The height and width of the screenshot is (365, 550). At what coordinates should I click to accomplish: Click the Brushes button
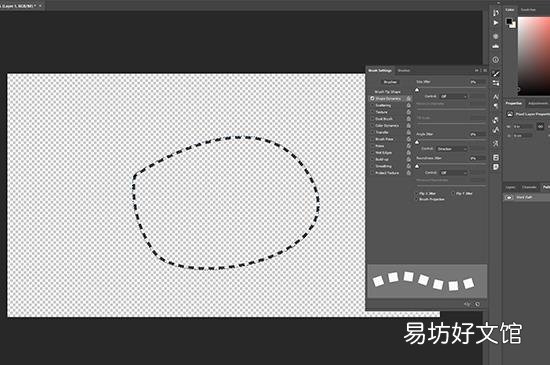pos(390,82)
